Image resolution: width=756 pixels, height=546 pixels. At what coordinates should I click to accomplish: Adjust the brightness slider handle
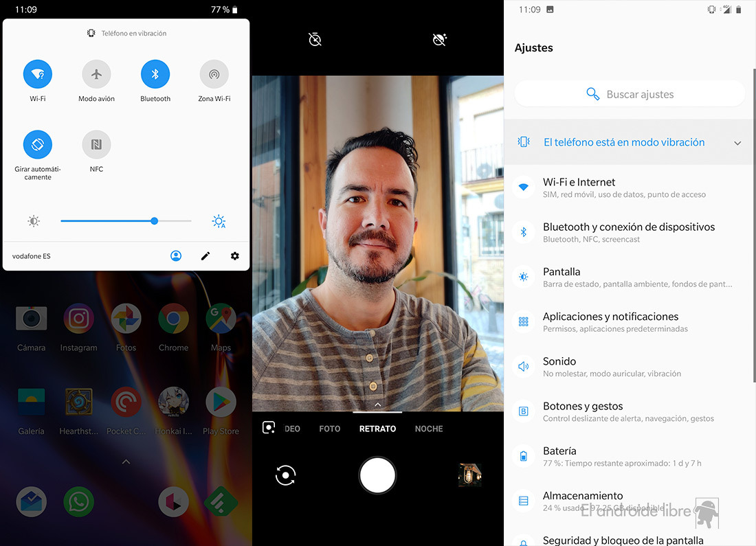154,220
